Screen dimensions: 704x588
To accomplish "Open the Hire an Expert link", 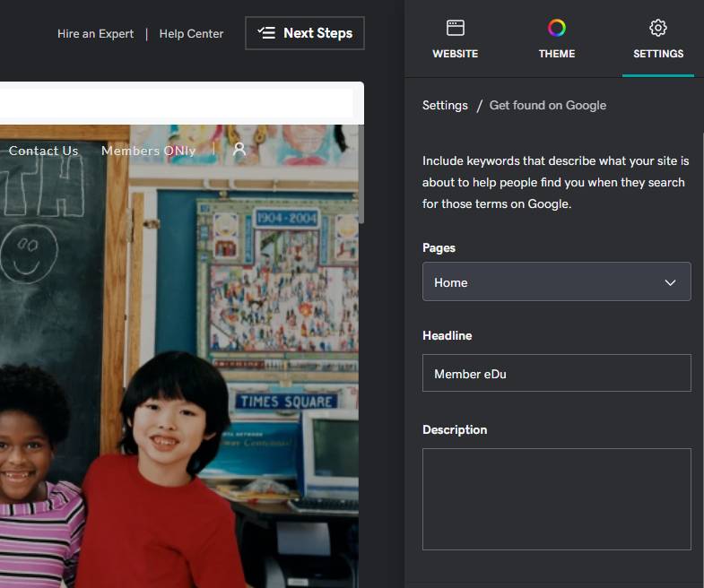I will coord(96,34).
